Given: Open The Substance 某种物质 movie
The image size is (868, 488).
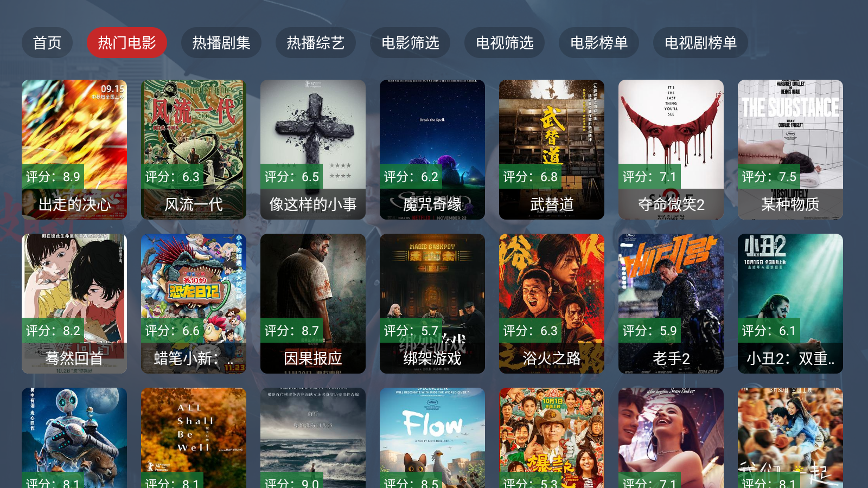Looking at the screenshot, I should click(790, 150).
